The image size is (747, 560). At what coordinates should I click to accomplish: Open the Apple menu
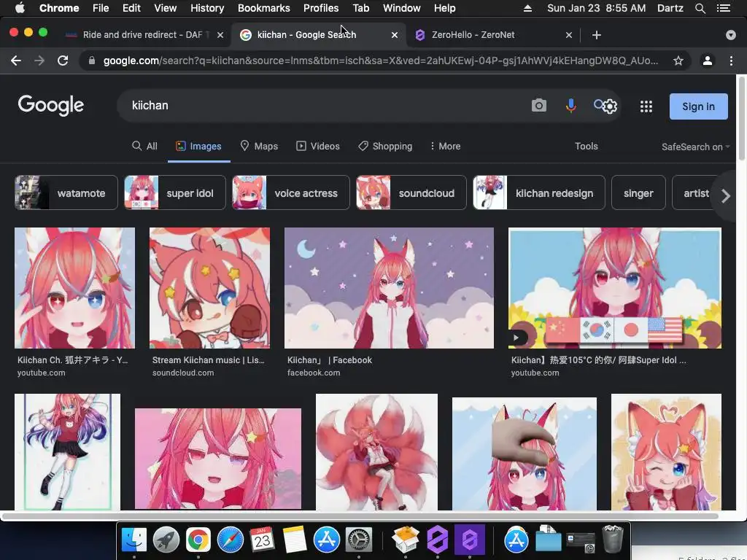pyautogui.click(x=20, y=8)
